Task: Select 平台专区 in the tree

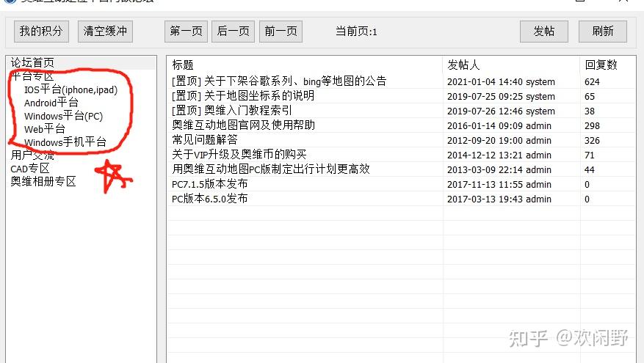Action: tap(32, 76)
